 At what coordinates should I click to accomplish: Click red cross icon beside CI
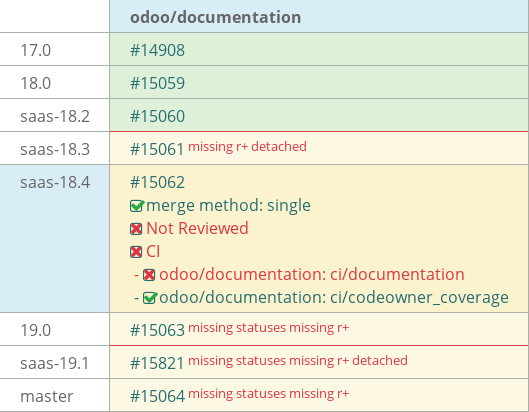coord(136,252)
